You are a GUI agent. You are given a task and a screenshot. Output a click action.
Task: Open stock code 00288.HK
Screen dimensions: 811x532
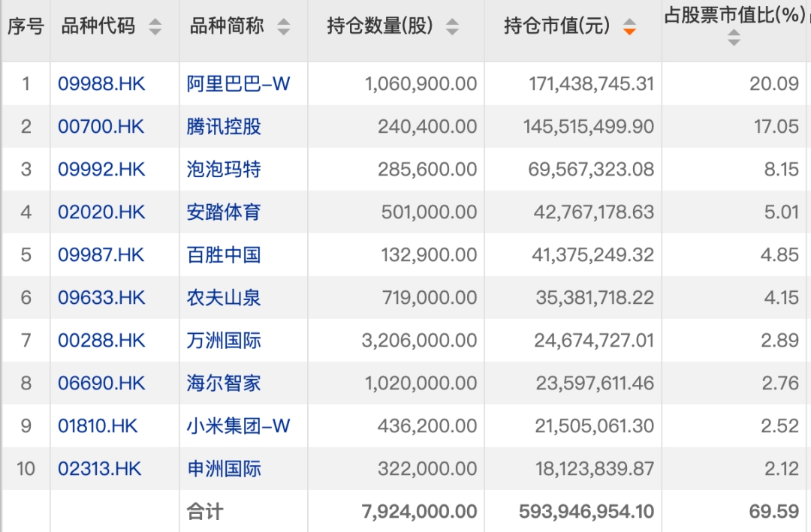(x=101, y=341)
